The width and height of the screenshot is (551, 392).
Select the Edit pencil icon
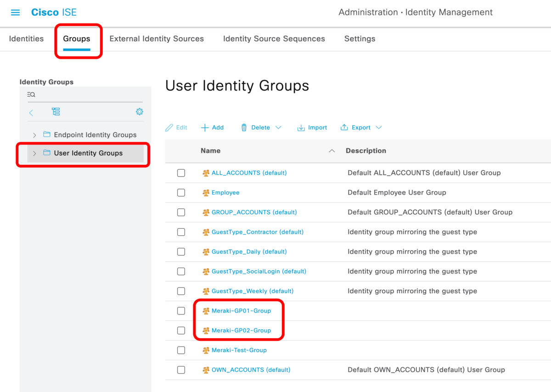(x=169, y=127)
